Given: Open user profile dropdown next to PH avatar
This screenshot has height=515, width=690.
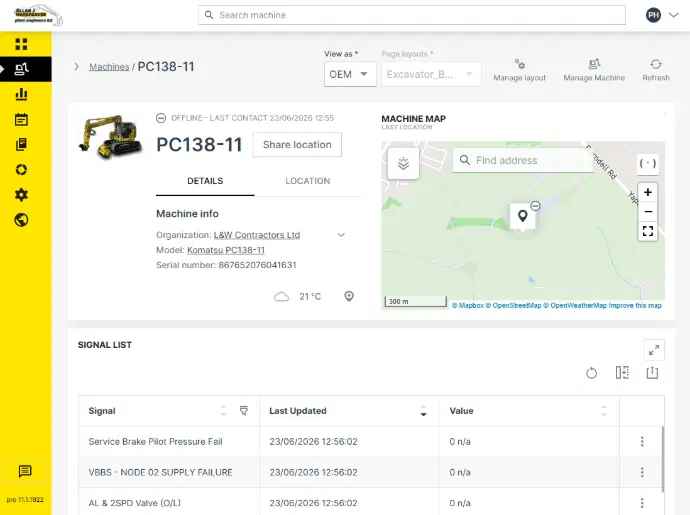Looking at the screenshot, I should (x=674, y=15).
